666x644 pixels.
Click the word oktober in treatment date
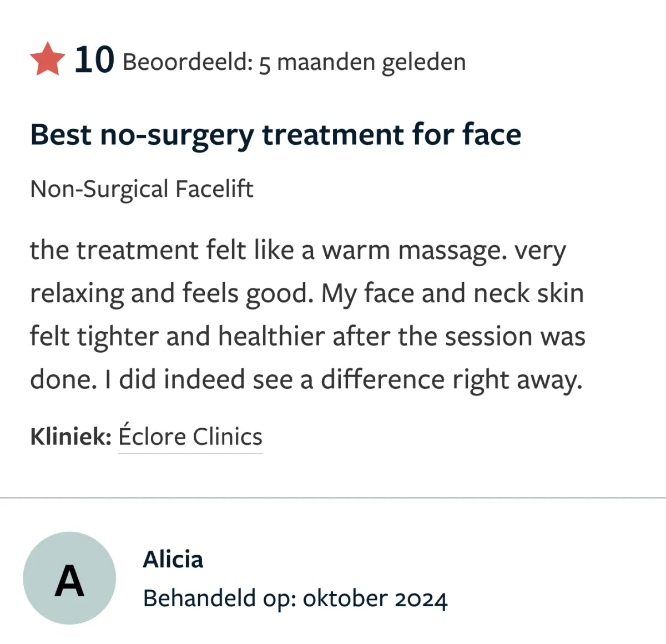[345, 599]
